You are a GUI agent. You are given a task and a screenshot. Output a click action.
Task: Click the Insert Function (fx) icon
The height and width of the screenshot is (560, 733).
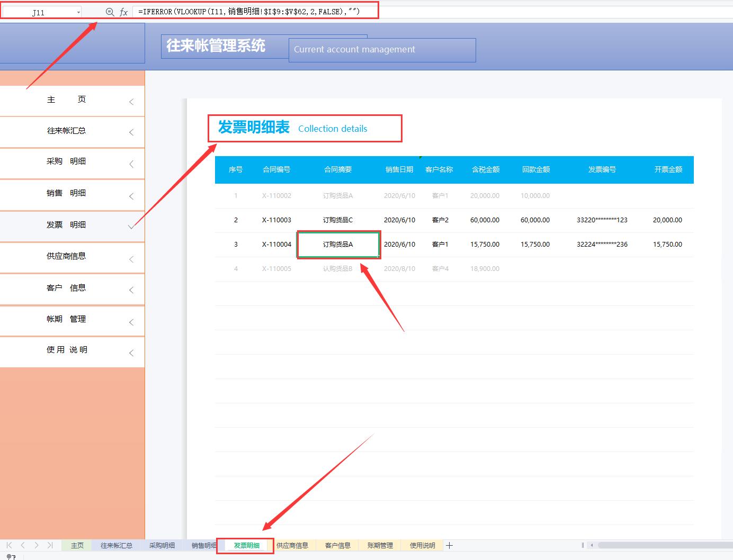pyautogui.click(x=123, y=11)
